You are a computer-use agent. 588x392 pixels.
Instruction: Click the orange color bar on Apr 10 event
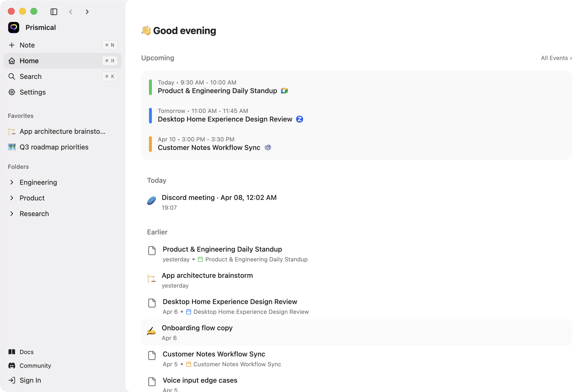150,144
